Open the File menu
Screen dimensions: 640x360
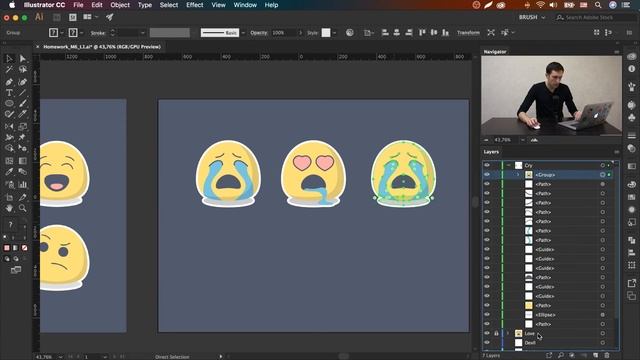(x=78, y=5)
